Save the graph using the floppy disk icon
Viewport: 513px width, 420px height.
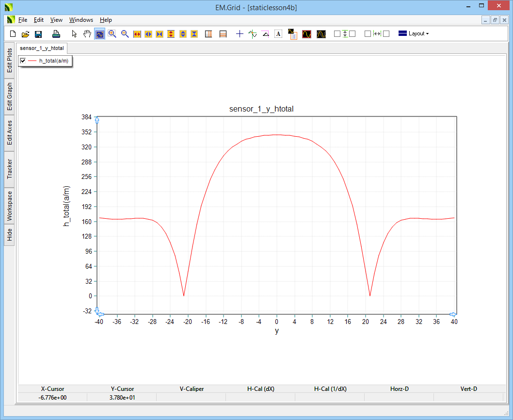pos(38,34)
